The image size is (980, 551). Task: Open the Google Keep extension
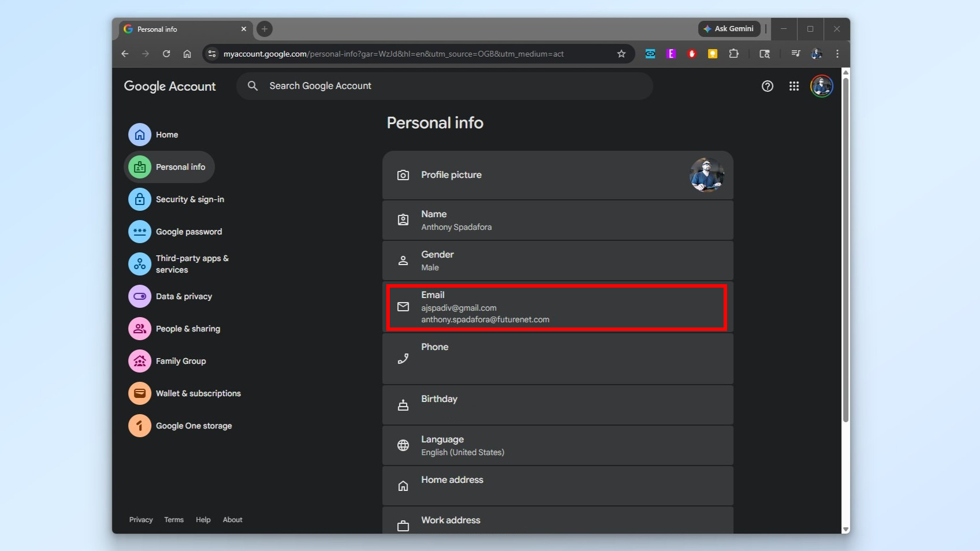tap(712, 54)
